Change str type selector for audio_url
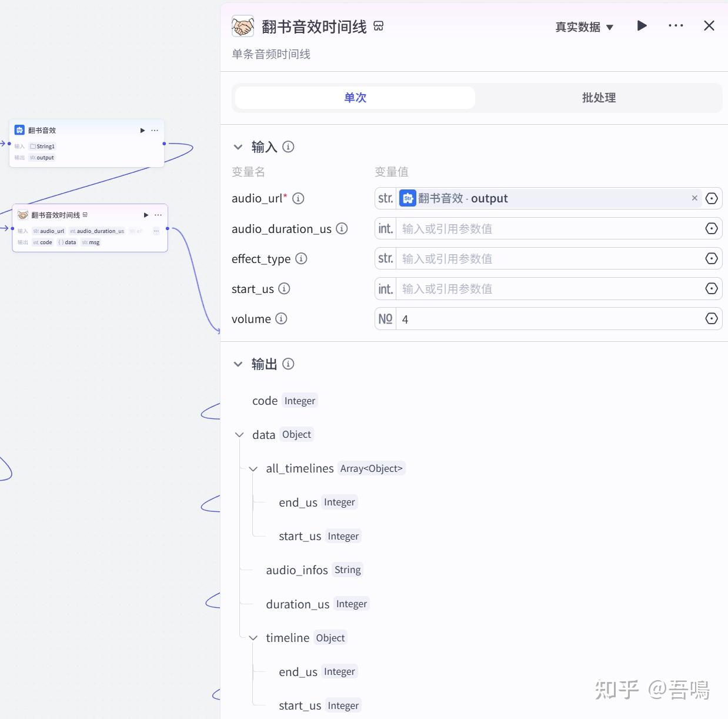 pyautogui.click(x=385, y=198)
